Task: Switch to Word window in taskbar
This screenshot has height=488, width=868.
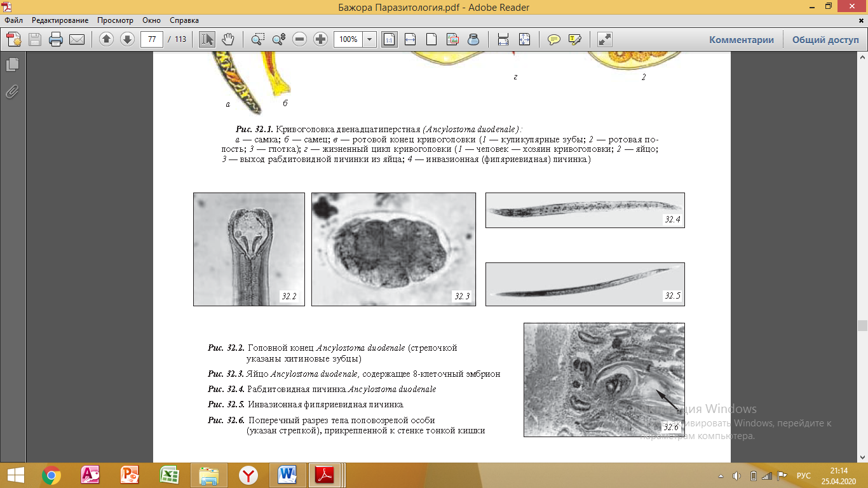Action: click(288, 475)
